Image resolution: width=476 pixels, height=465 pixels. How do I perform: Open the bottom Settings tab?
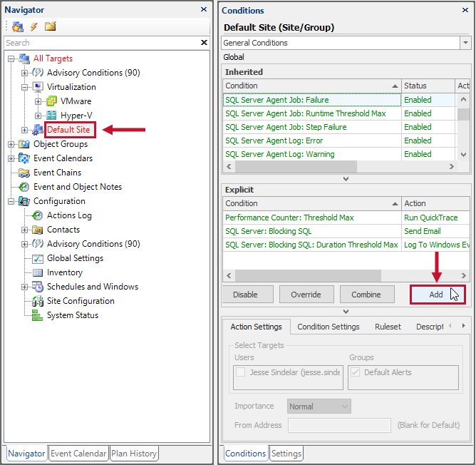coord(286,454)
